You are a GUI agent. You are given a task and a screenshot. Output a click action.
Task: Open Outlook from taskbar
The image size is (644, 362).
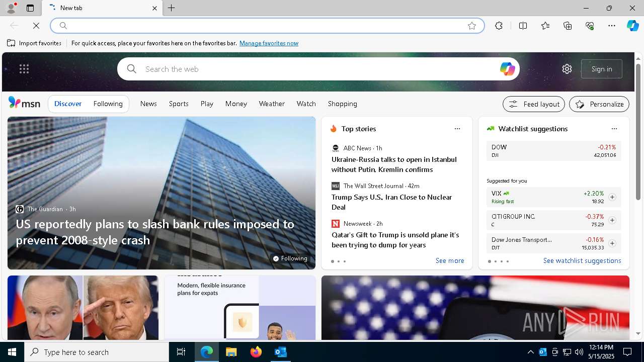280,352
